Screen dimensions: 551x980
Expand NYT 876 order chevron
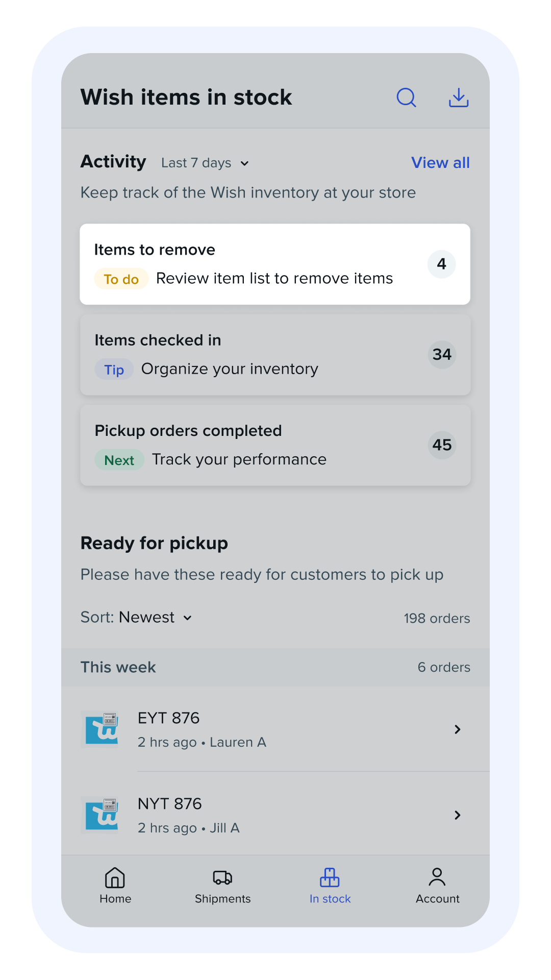coord(458,815)
